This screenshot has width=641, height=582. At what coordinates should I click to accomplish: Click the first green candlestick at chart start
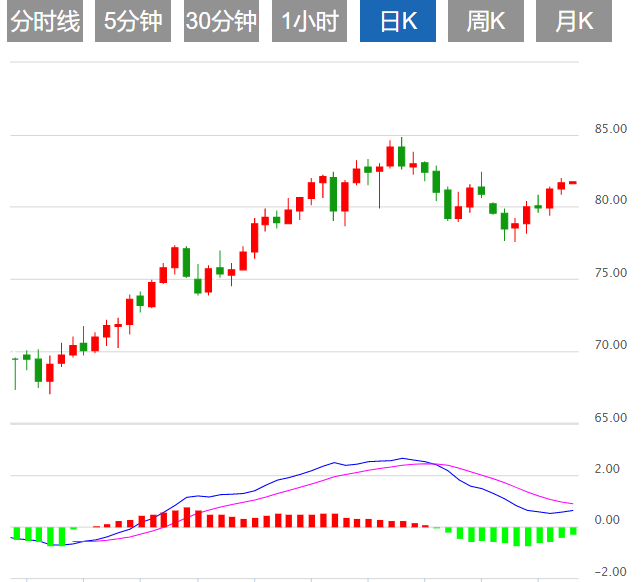pyautogui.click(x=15, y=374)
